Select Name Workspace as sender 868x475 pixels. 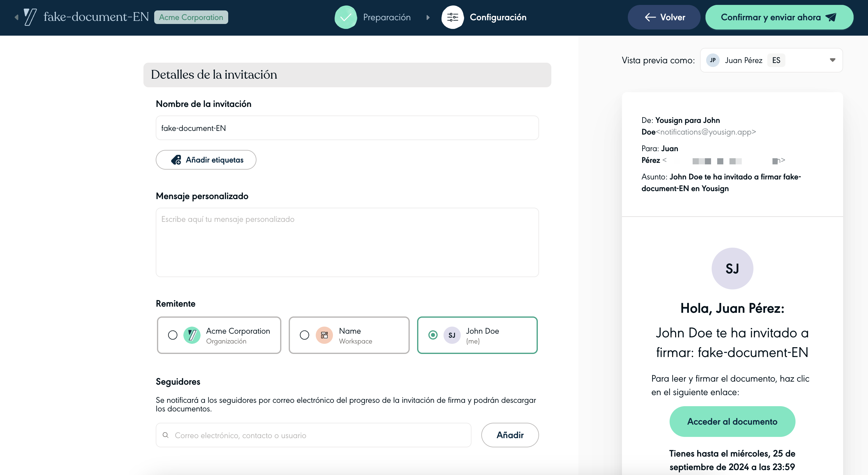[x=304, y=335]
